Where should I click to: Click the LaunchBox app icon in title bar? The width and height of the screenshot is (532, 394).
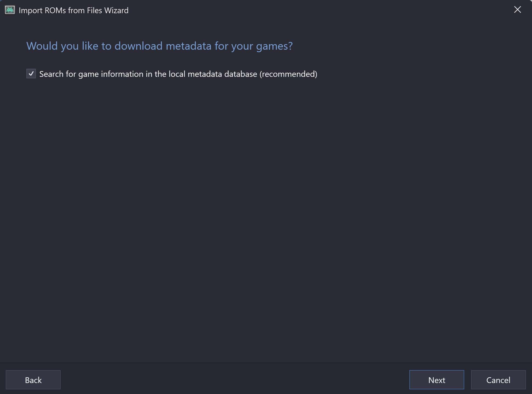click(x=10, y=10)
